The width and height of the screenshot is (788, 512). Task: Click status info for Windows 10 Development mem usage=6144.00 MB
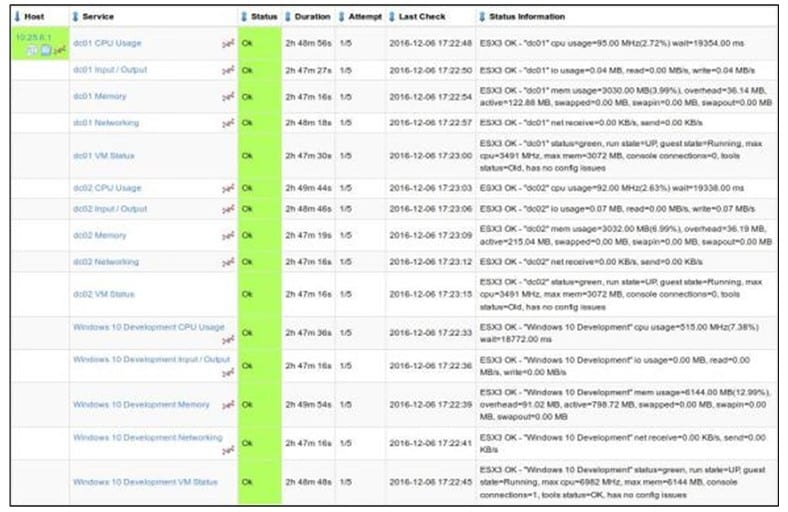click(x=625, y=404)
